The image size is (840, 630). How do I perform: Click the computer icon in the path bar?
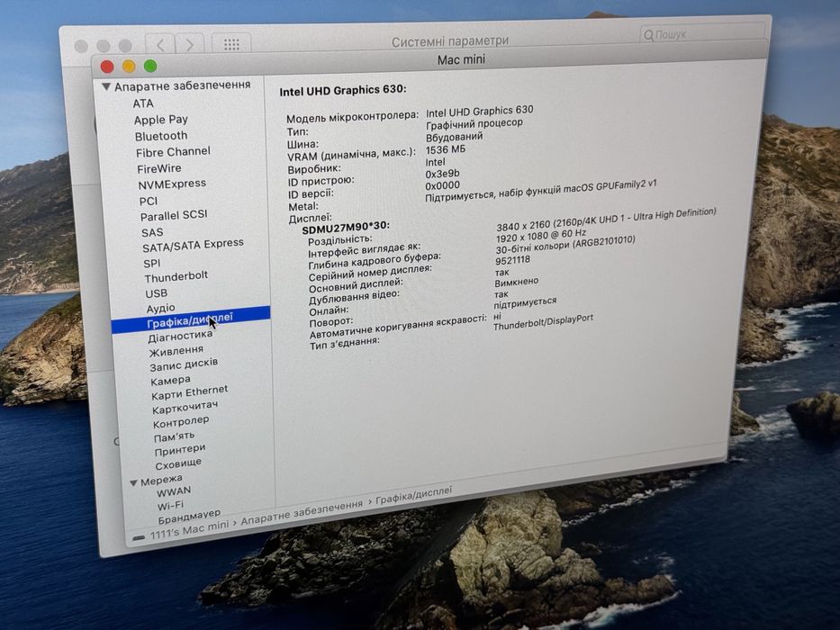click(x=139, y=537)
